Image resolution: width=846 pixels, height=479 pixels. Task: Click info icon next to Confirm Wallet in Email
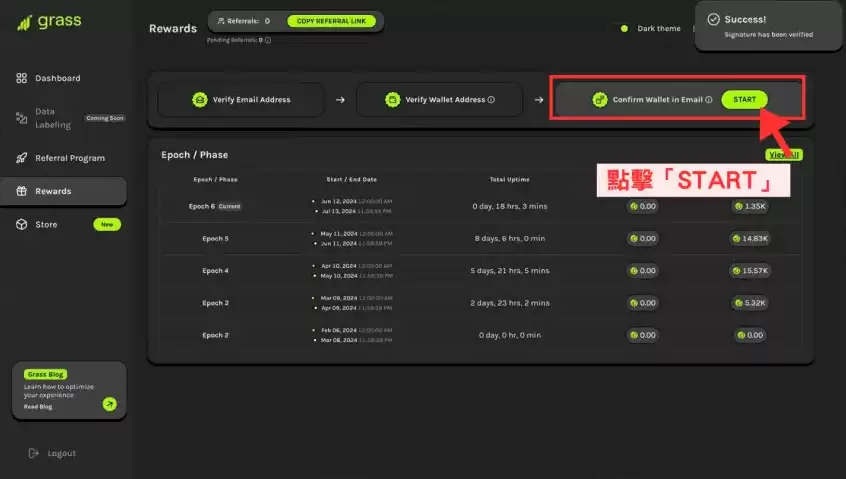pos(708,100)
